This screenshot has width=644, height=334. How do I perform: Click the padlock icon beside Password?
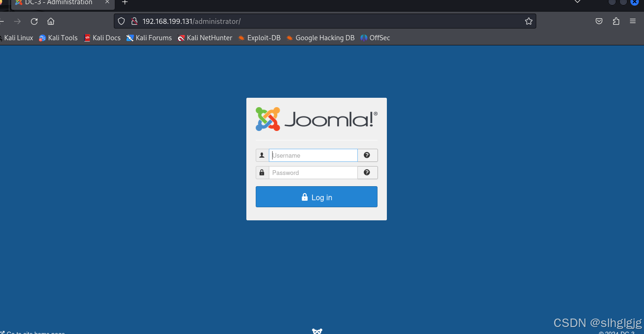(x=262, y=173)
